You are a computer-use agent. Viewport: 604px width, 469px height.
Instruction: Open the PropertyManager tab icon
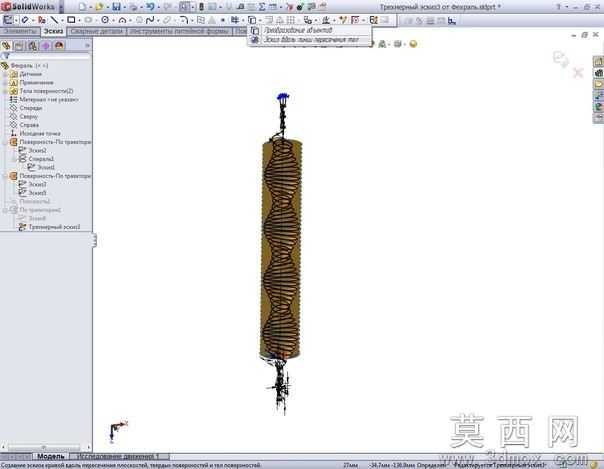[x=19, y=46]
